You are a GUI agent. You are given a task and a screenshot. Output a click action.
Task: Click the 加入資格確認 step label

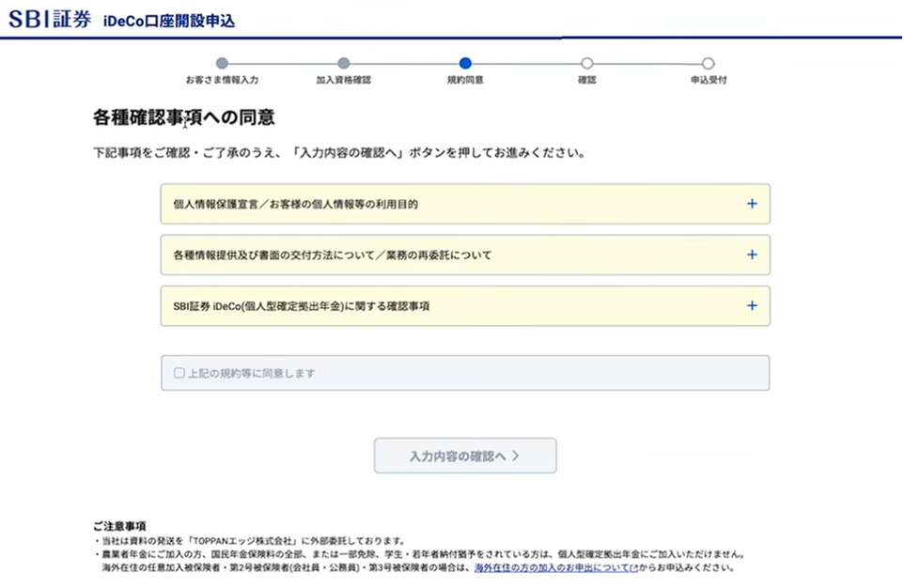coord(344,80)
